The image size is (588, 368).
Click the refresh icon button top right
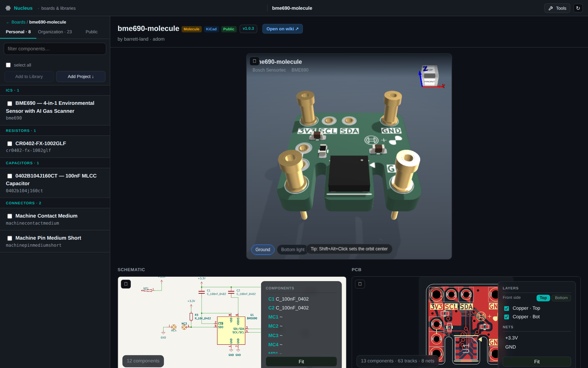pos(578,8)
